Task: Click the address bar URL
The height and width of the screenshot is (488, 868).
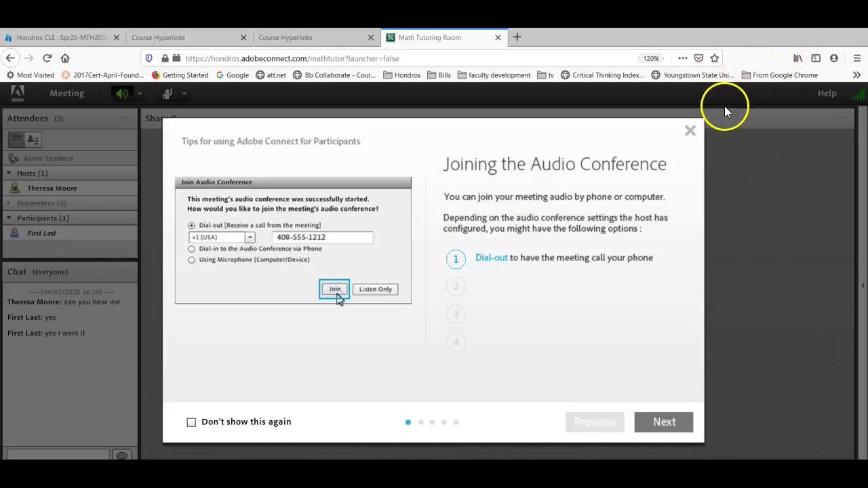Action: point(292,58)
